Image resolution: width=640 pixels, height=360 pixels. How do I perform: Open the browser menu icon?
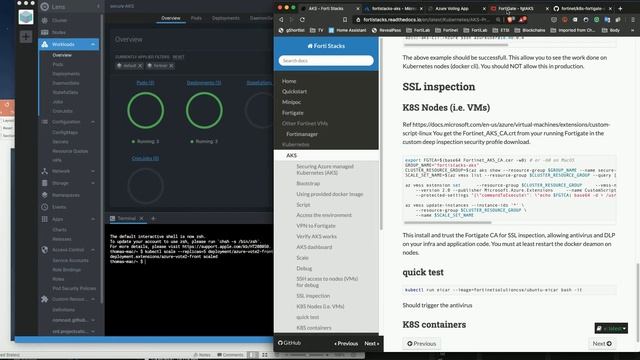(633, 19)
